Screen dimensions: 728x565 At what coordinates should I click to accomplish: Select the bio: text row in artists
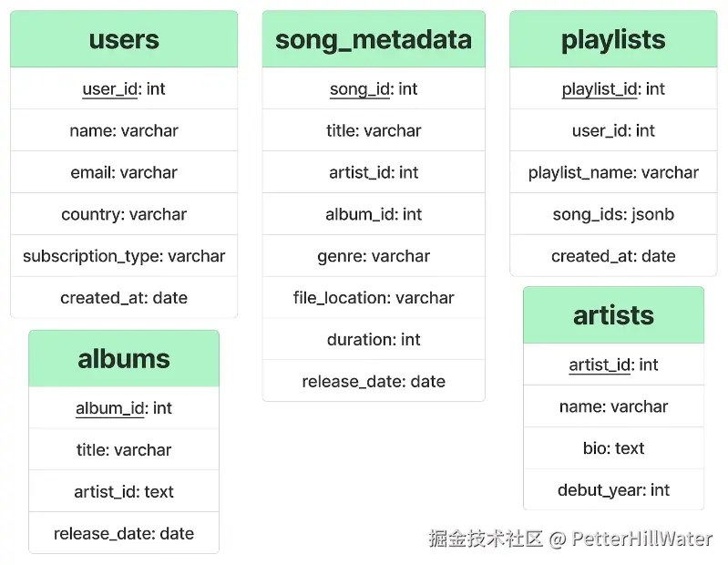point(613,448)
